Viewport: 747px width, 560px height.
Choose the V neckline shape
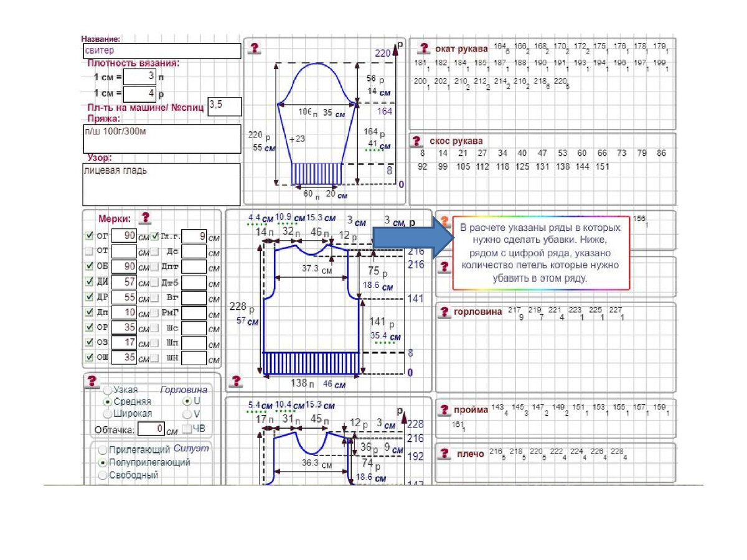(187, 414)
